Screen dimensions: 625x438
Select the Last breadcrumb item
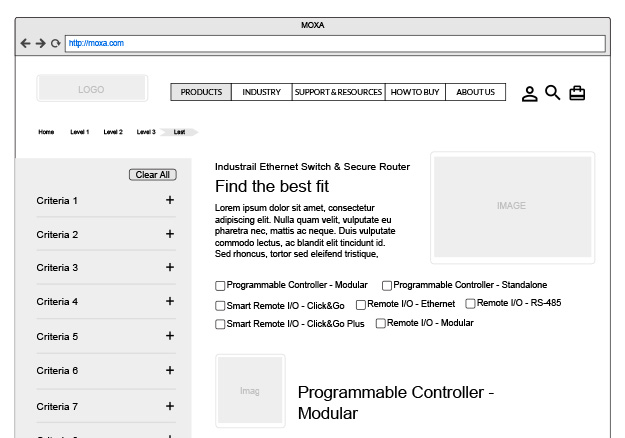pyautogui.click(x=179, y=132)
